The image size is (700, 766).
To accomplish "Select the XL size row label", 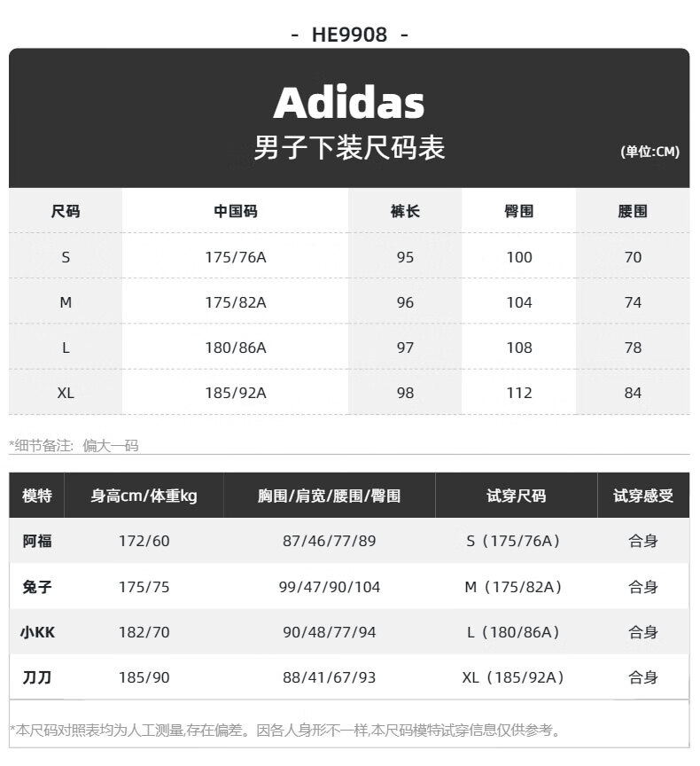I will [66, 393].
